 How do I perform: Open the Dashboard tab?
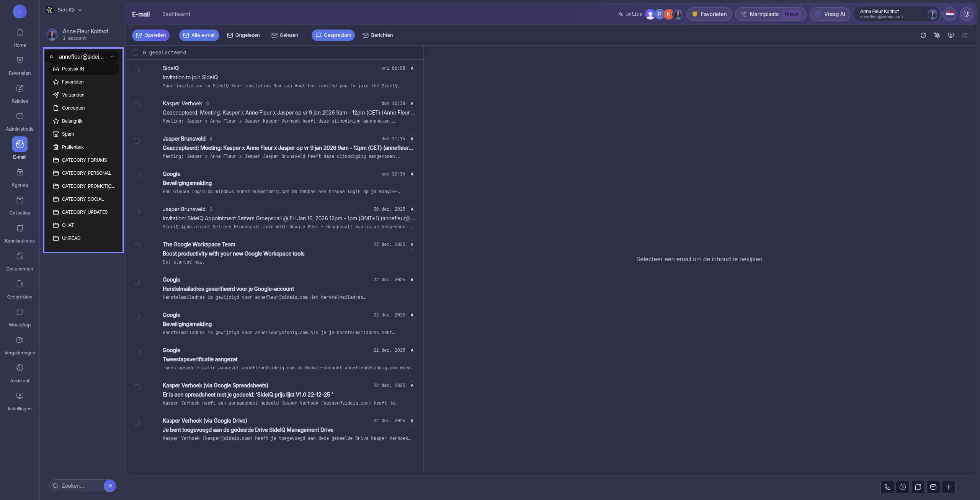(176, 14)
